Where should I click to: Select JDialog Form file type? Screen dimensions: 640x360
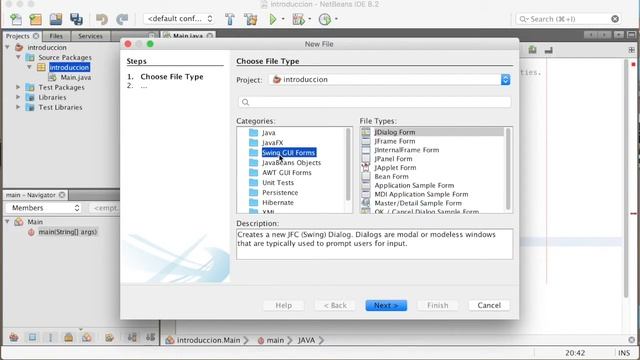point(433,132)
